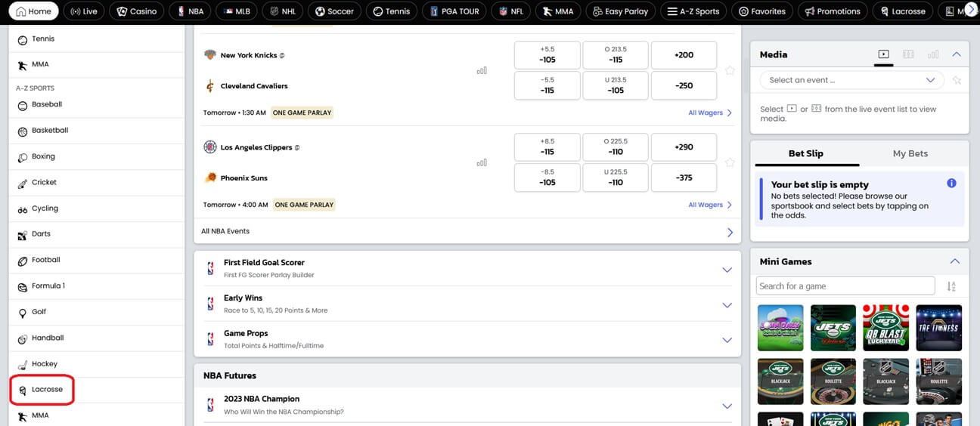This screenshot has height=426, width=980.
Task: Click the Search for a game field
Action: pos(845,286)
